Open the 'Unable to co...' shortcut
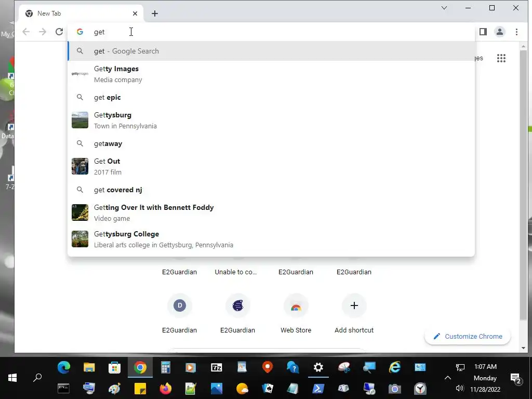The image size is (532, 399). point(236,272)
